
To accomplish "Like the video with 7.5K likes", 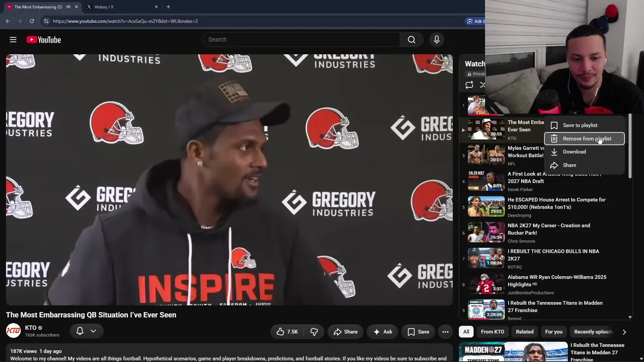I will pos(287,332).
